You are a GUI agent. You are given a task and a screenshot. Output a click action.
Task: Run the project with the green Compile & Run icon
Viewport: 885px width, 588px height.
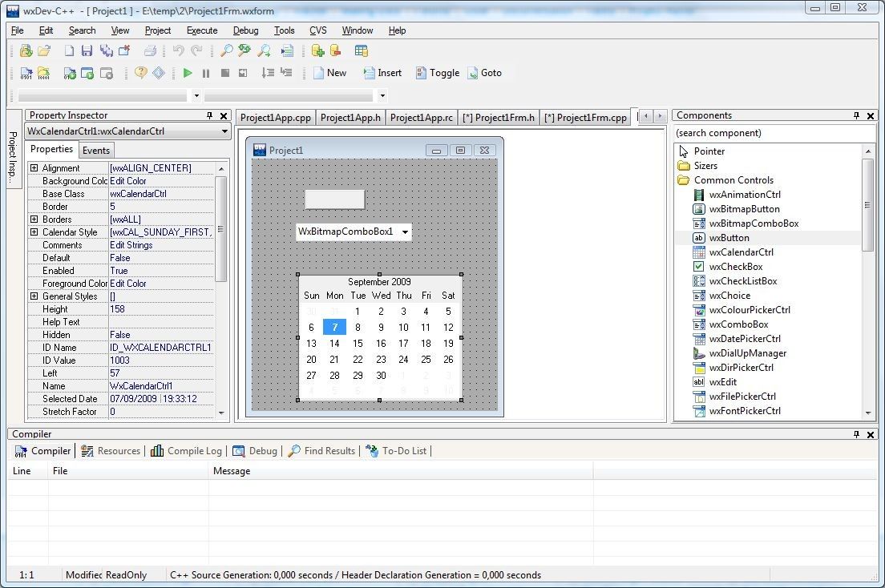click(187, 72)
